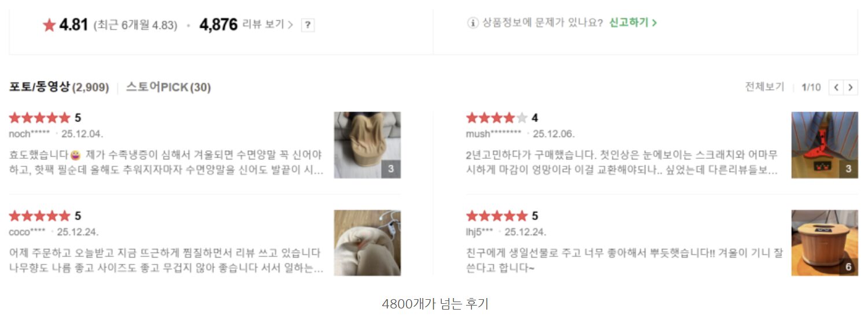Click the info icon by 상품정보에 문제가 있나요
Viewport: 868px width, 320px height.
point(472,23)
